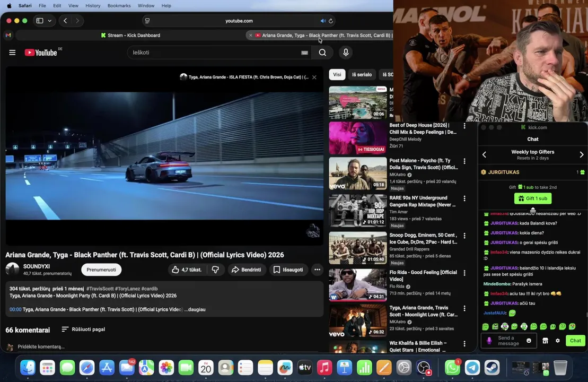Save the video with Išsaugoti button

(x=288, y=270)
